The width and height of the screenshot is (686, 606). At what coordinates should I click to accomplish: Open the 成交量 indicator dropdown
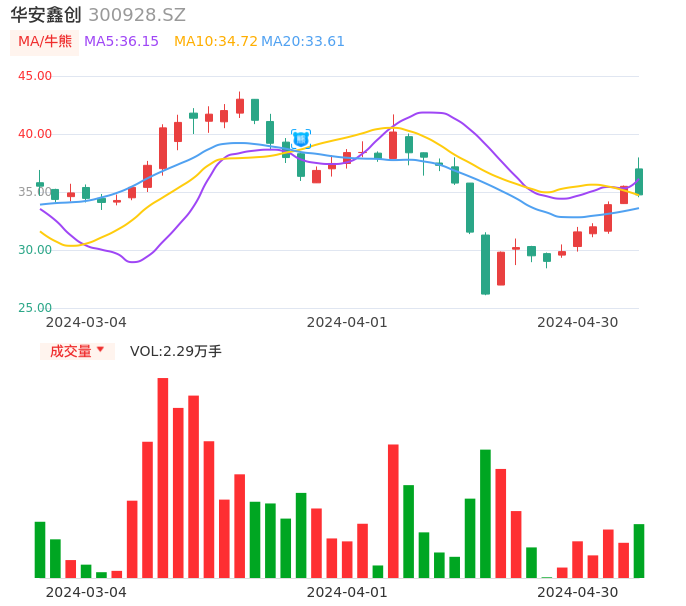click(x=77, y=351)
